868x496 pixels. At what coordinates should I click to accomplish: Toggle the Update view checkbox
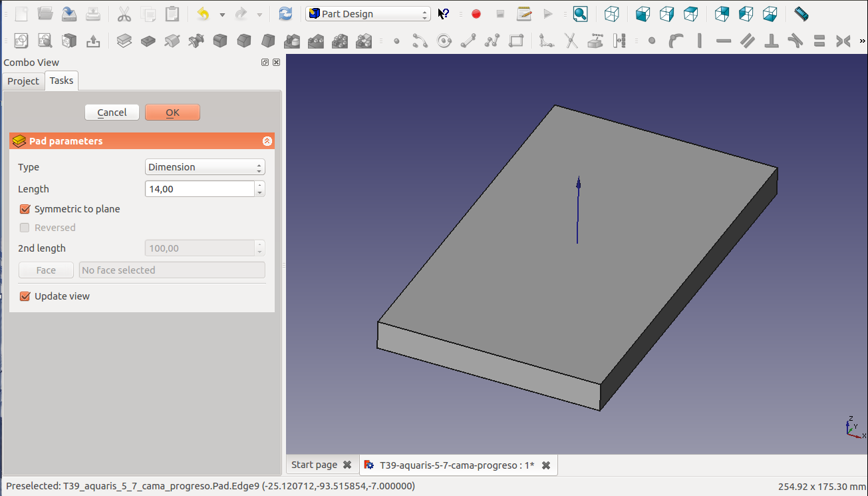[x=25, y=296]
